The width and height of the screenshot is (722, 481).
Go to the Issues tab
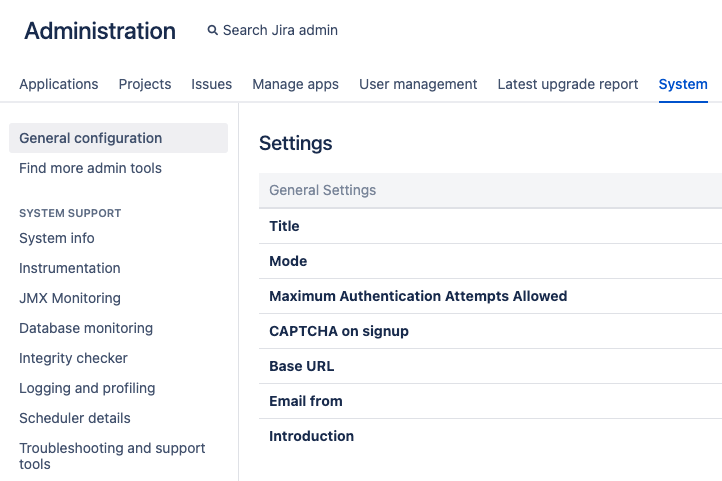[212, 84]
